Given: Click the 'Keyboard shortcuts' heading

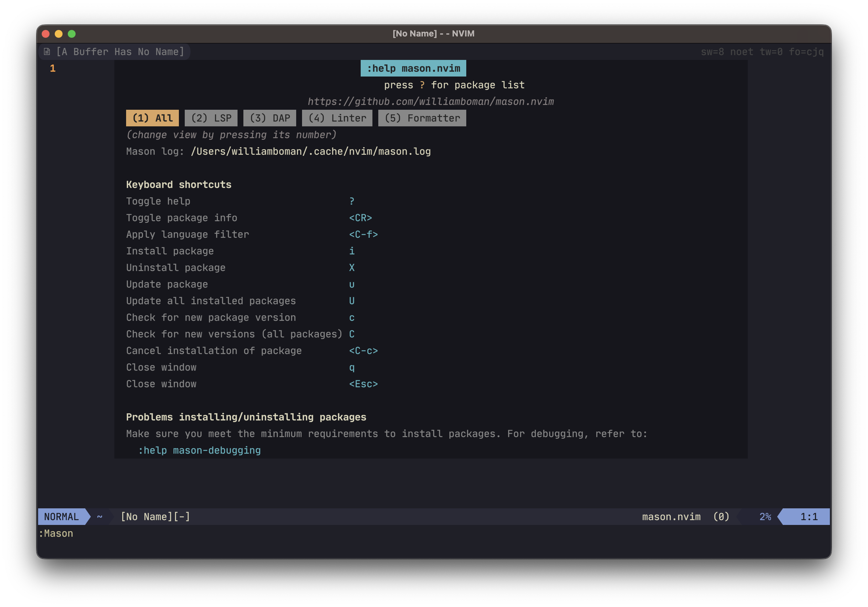Looking at the screenshot, I should (x=179, y=185).
